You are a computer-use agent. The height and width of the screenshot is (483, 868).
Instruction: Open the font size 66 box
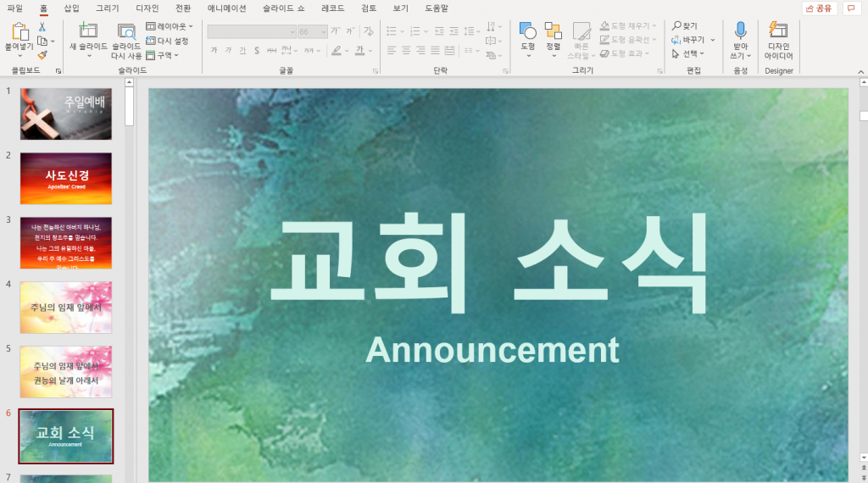pyautogui.click(x=313, y=31)
